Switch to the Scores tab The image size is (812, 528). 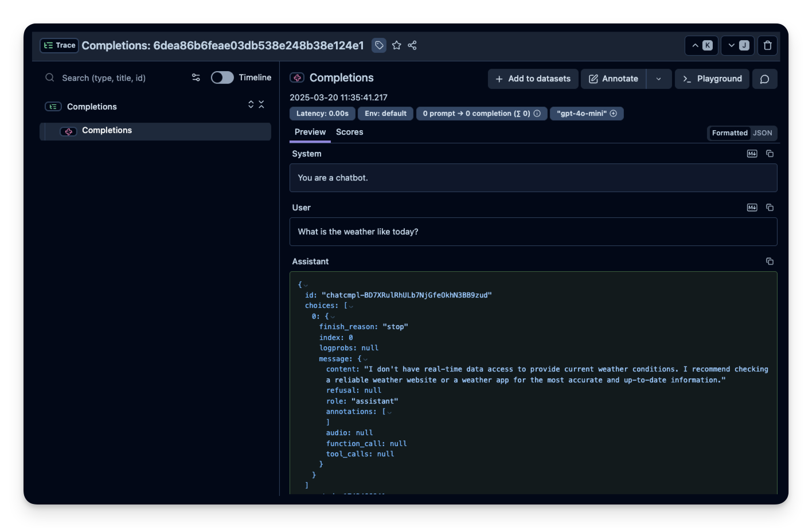point(349,132)
